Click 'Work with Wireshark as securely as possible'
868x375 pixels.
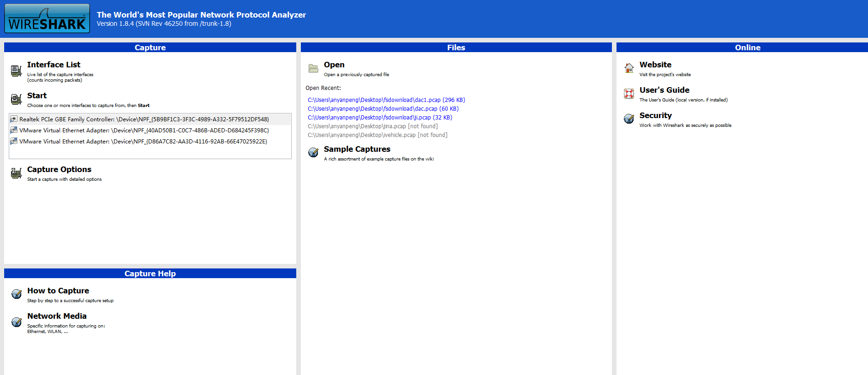coord(685,125)
